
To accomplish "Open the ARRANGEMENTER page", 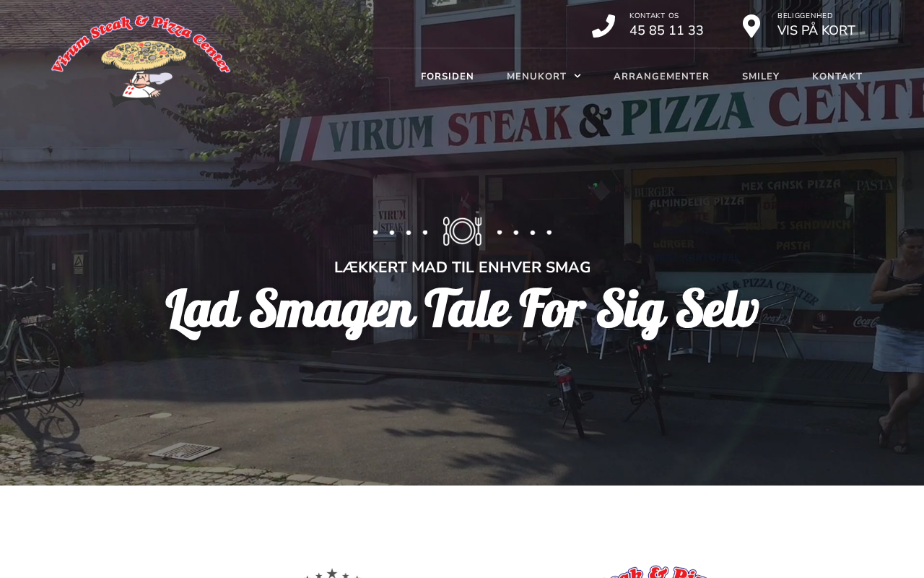I will (661, 77).
